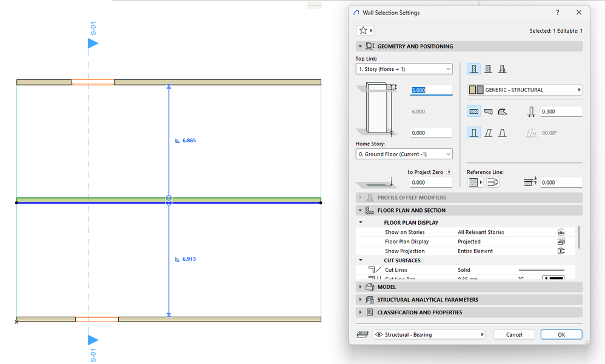Screen dimensions: 605x364
Task: Select Complex Profile wall structure icon
Action: (x=502, y=69)
